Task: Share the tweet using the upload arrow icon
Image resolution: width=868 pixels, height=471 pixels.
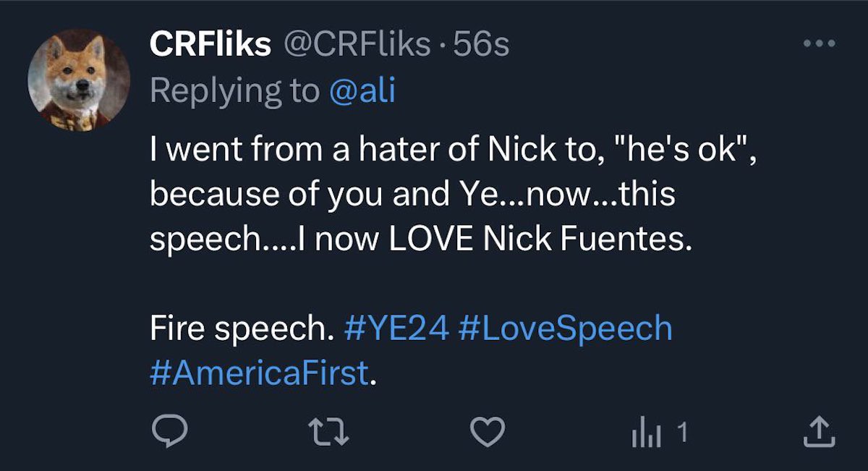Action: (820, 433)
